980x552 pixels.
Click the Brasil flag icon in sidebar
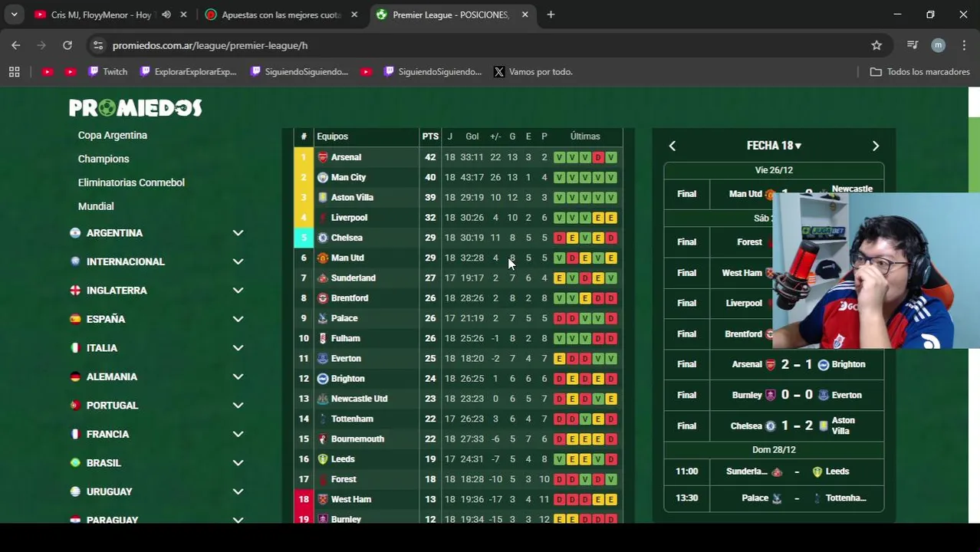pyautogui.click(x=75, y=463)
